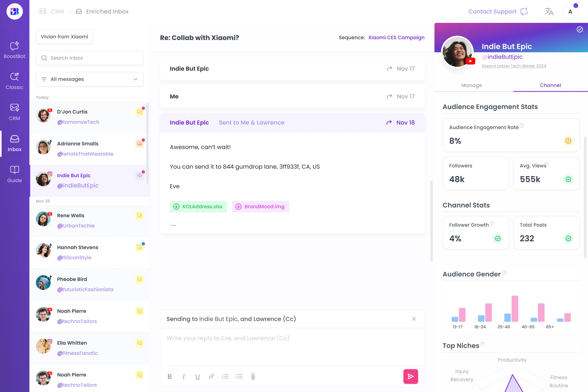Open KOLAddress.xlsx attachment
This screenshot has height=392, width=588.
(198, 206)
